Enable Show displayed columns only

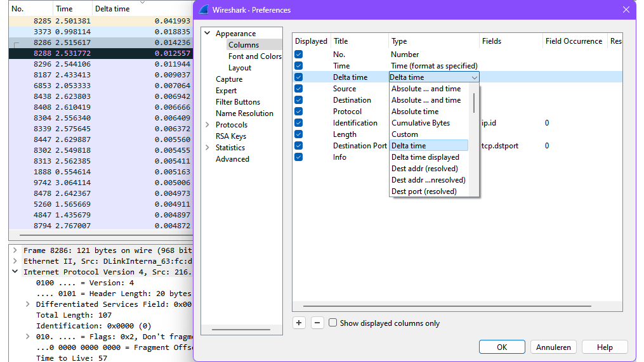pos(333,323)
